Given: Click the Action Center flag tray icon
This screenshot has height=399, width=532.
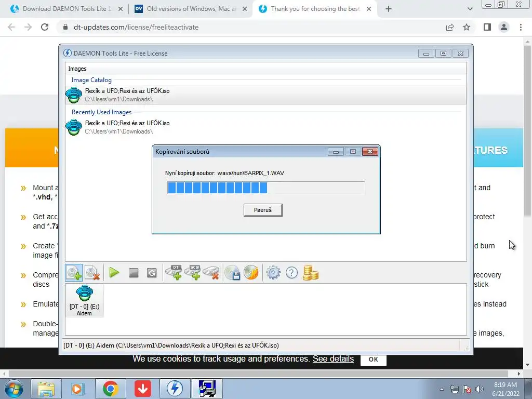Looking at the screenshot, I should coord(467,389).
